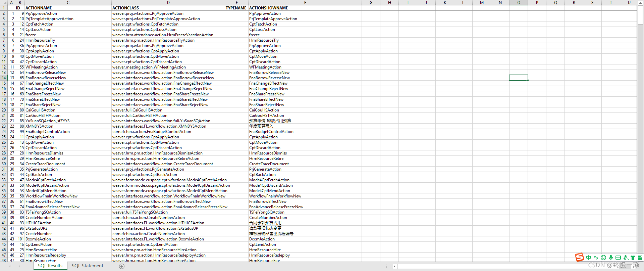Select the HrmResourceDismiss cell in ACTIONNAME column
This screenshot has height=271, width=644.
click(x=68, y=153)
